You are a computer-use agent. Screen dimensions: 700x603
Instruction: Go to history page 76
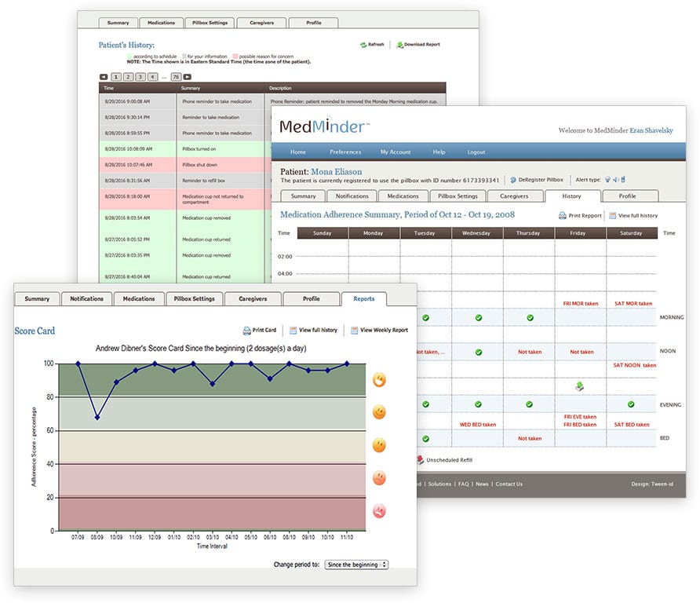176,77
